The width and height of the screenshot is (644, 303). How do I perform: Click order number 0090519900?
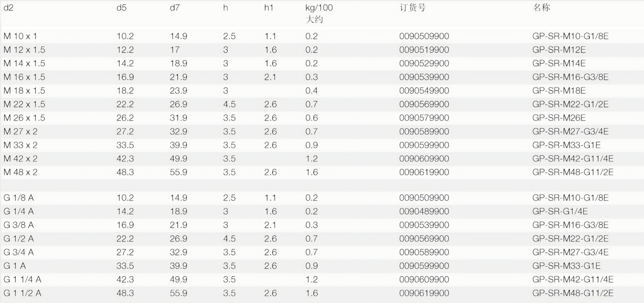click(424, 50)
